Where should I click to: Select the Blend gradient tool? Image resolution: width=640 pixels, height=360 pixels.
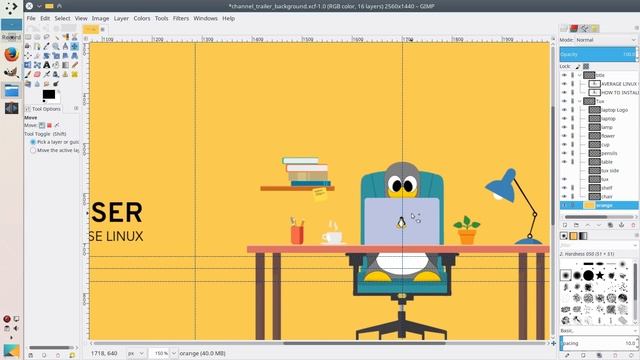tap(65, 65)
